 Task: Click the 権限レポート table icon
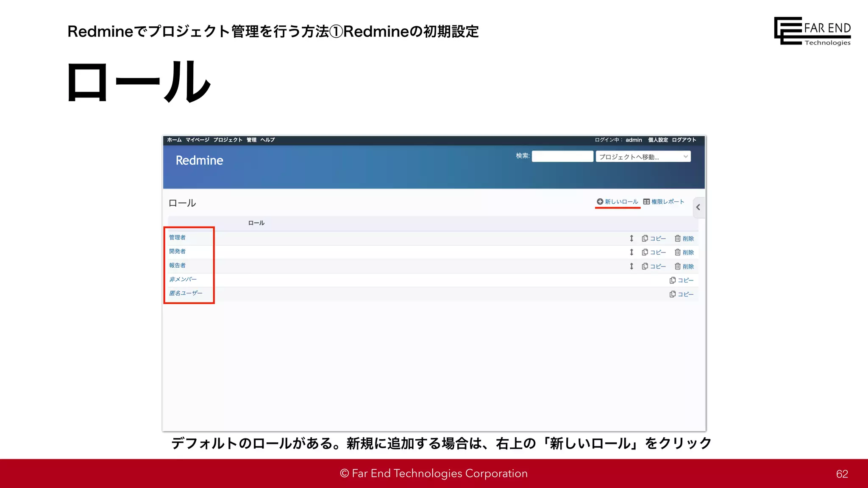pos(646,202)
